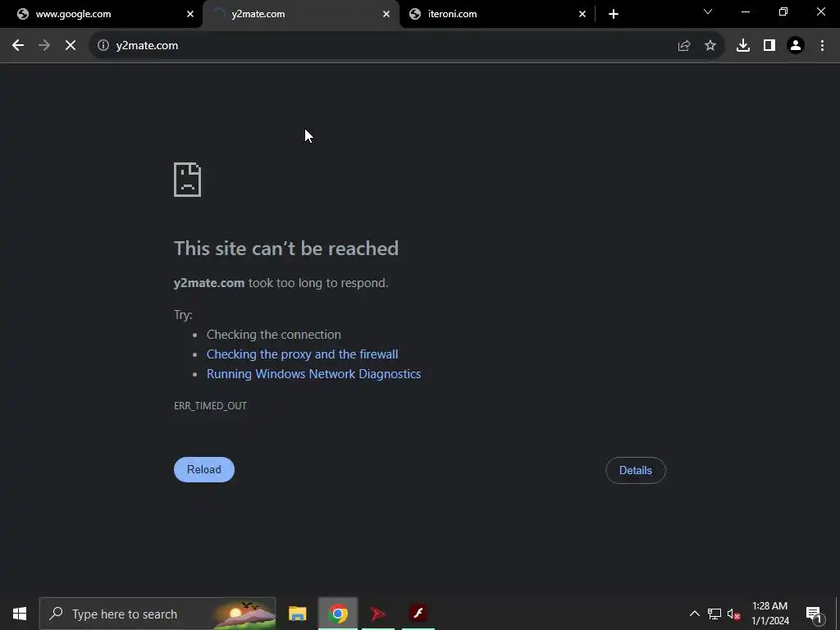The height and width of the screenshot is (630, 840).
Task: Minimize the Chrome window
Action: pos(745,11)
